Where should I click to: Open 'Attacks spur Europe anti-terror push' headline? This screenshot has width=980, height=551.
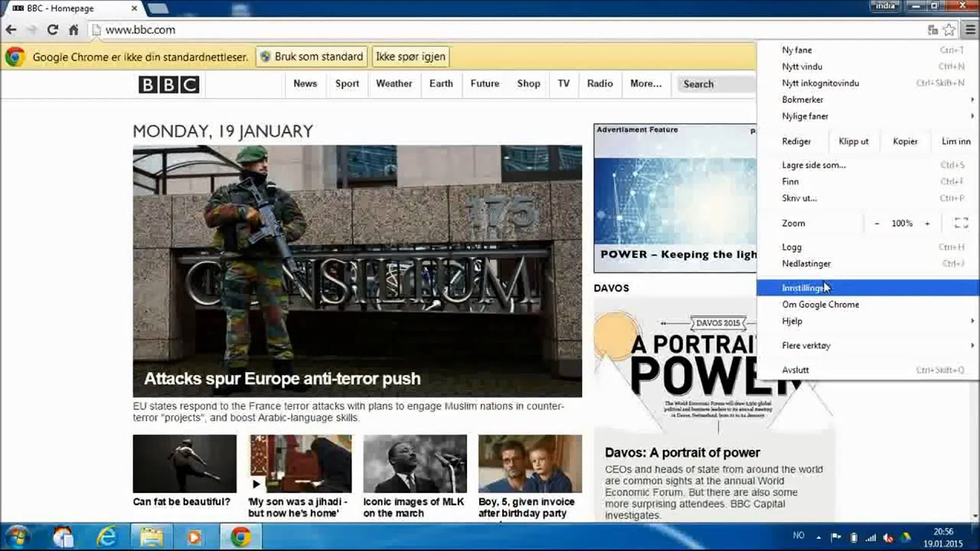[283, 379]
